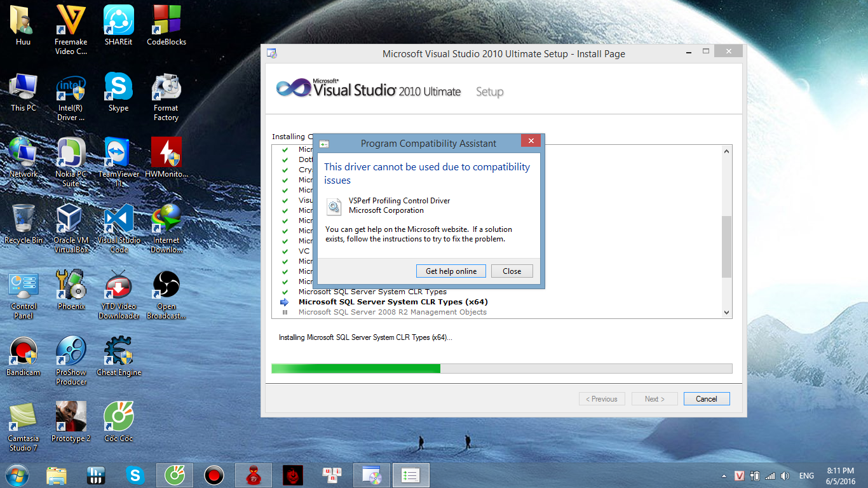
Task: Change ENG input language indicator
Action: coord(806,476)
